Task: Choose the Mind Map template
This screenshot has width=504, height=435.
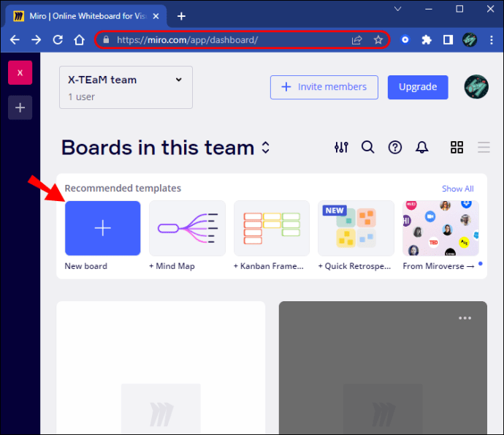Action: pos(188,228)
